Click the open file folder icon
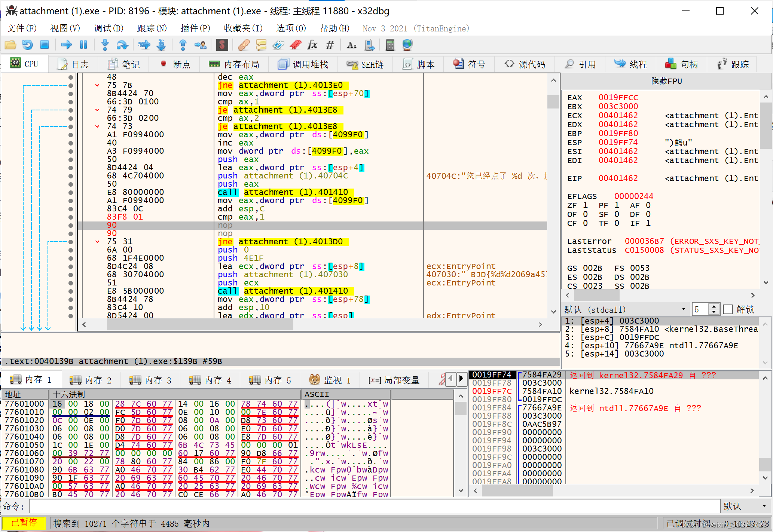This screenshot has height=532, width=773. 10,45
